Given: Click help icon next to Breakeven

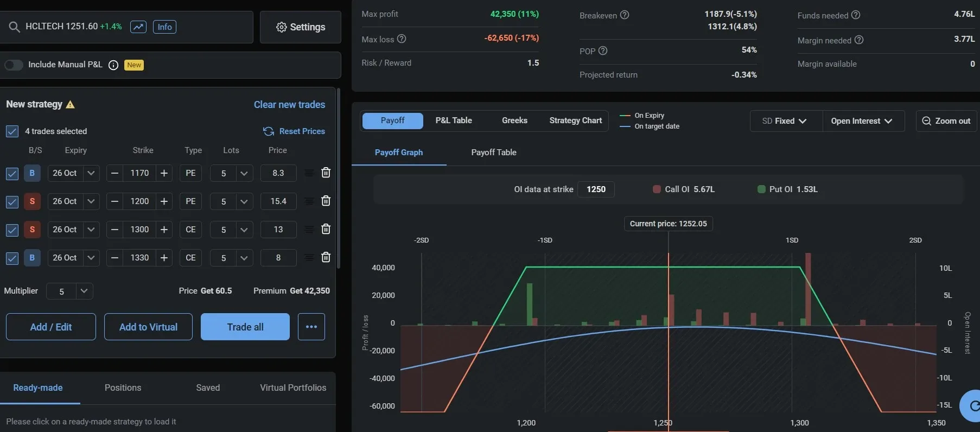Looking at the screenshot, I should 625,15.
